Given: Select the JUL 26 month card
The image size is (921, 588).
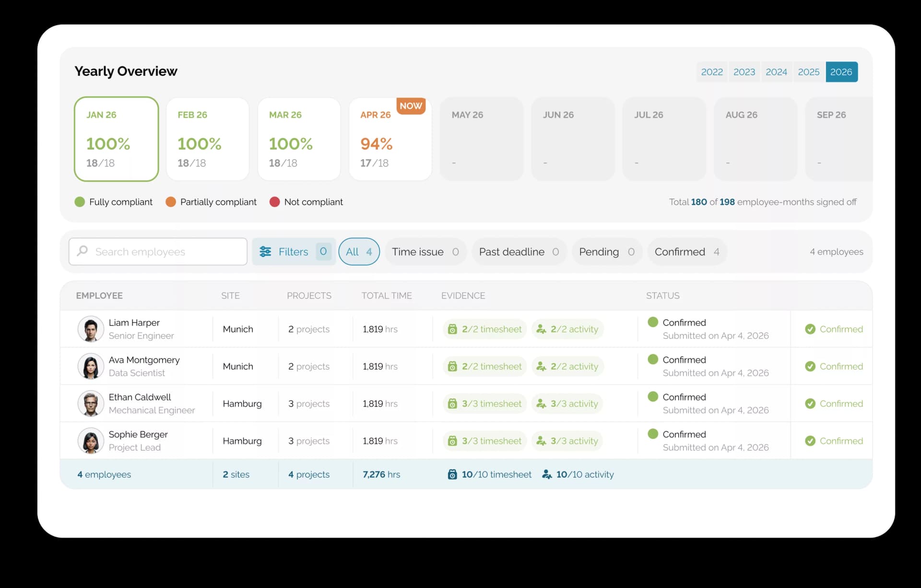Looking at the screenshot, I should tap(664, 139).
